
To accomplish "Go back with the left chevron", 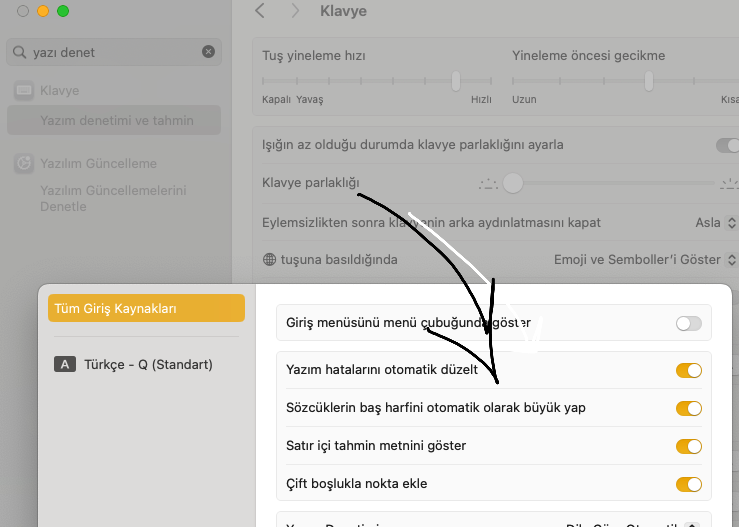I will (x=260, y=12).
